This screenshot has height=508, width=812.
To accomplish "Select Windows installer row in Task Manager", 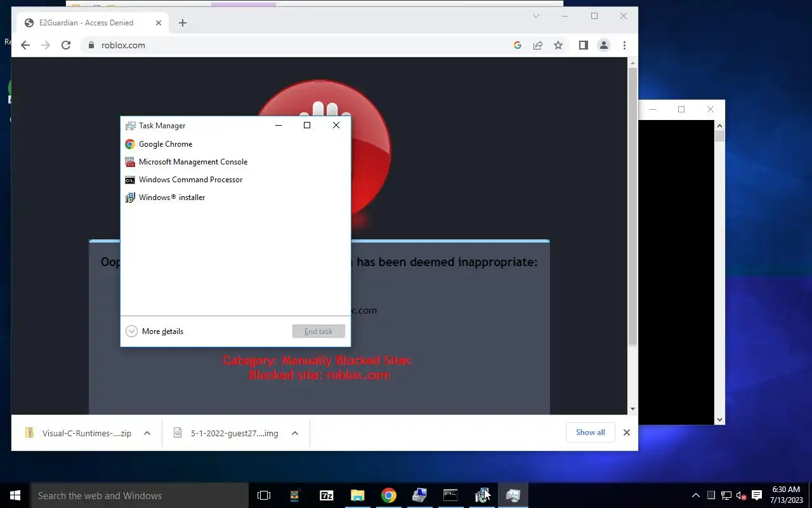I will point(235,197).
